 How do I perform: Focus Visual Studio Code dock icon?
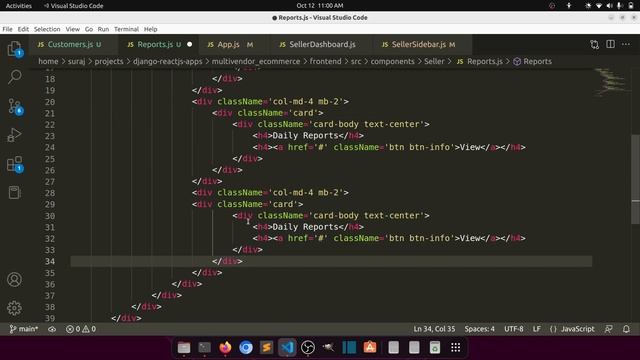[x=287, y=347]
